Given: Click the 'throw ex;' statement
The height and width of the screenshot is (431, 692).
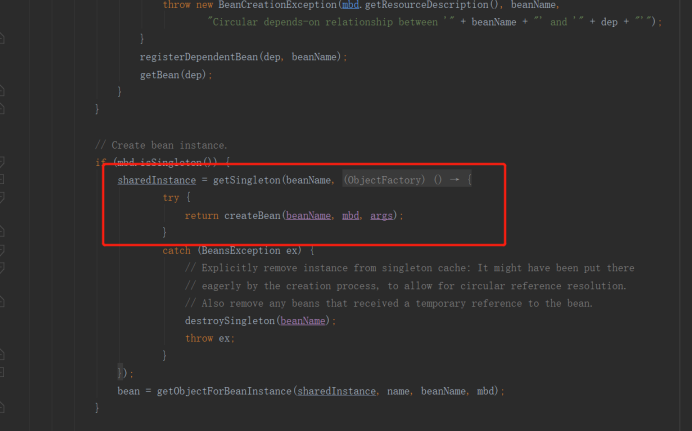Looking at the screenshot, I should [x=210, y=338].
